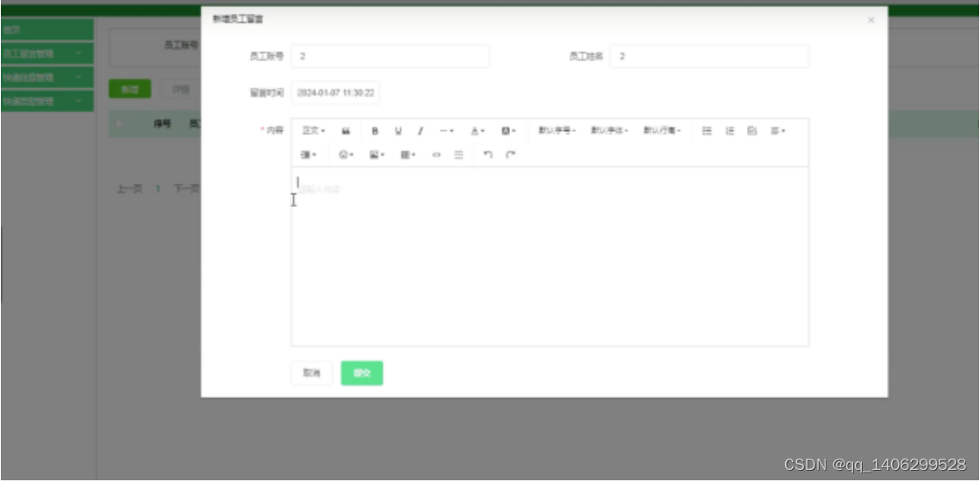Insert a bulleted list
The image size is (980, 482).
(x=707, y=131)
